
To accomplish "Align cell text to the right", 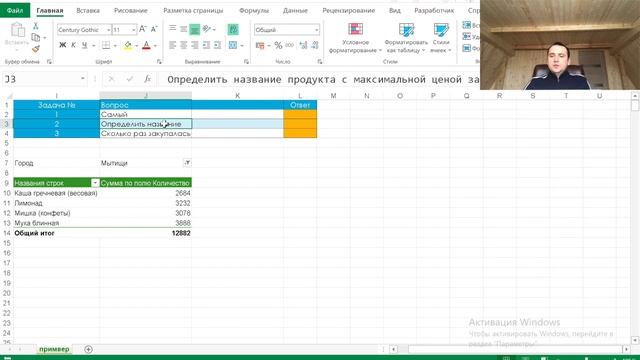I will point(195,45).
